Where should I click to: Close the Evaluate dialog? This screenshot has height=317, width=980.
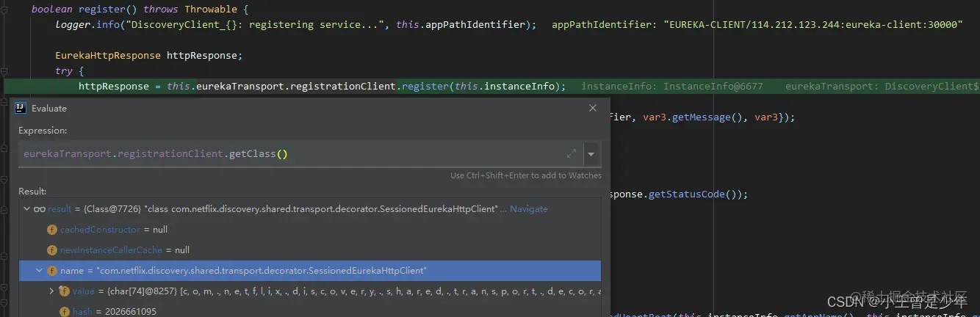tap(593, 108)
